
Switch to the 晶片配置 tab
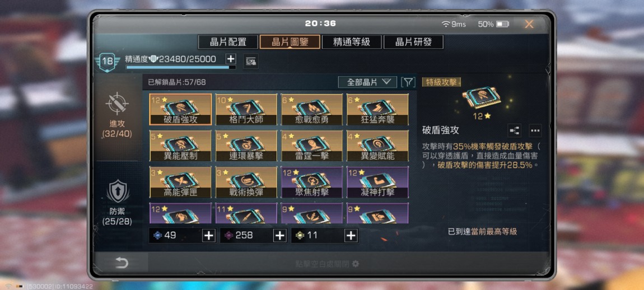click(x=228, y=42)
